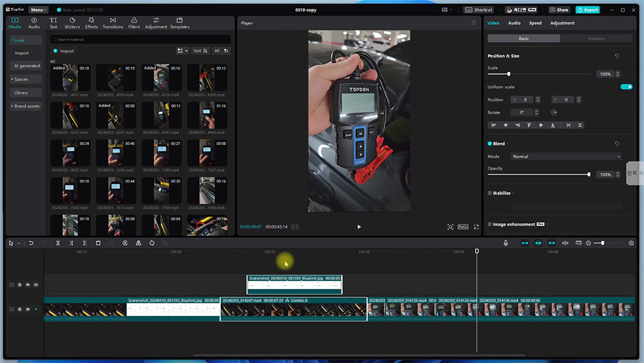This screenshot has height=363, width=644.
Task: Select the Enhance sub-tab
Action: 596,38
